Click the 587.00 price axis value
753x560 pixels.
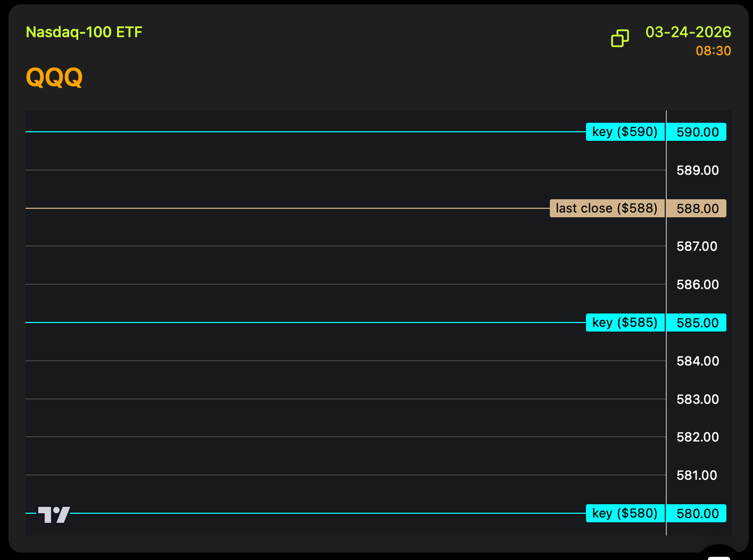tap(697, 247)
